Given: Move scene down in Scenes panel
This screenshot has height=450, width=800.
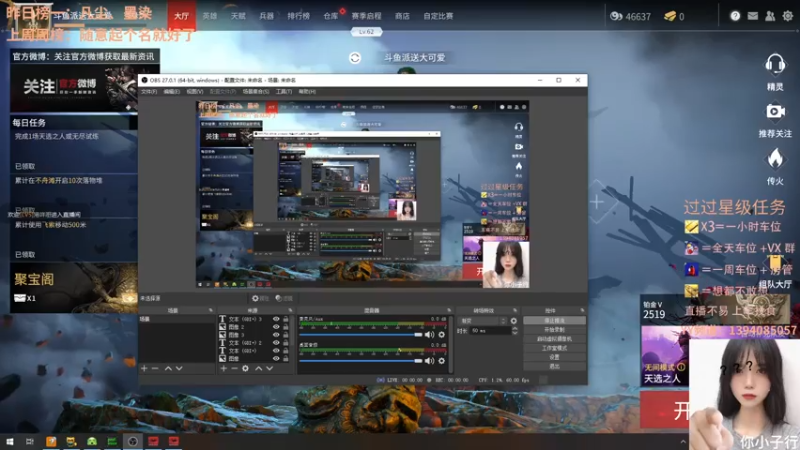Looking at the screenshot, I should coord(179,368).
